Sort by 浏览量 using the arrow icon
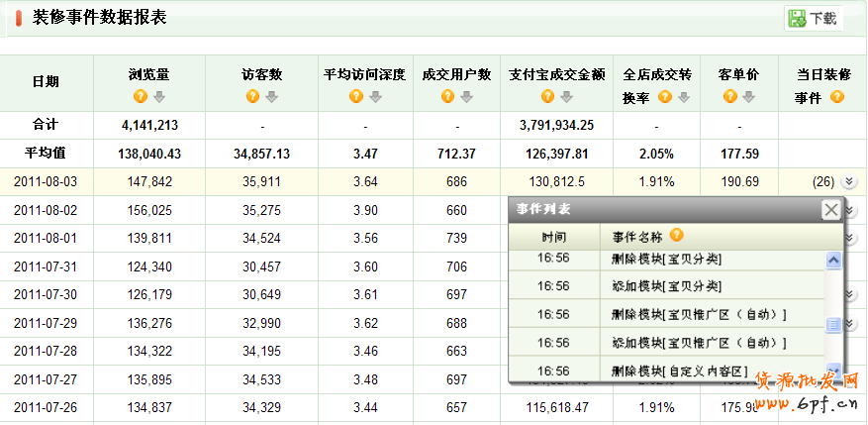Screen dimensions: 868x425 click(158, 96)
